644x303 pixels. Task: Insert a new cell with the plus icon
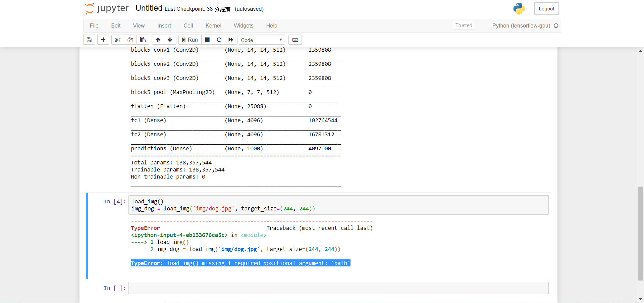(x=103, y=40)
